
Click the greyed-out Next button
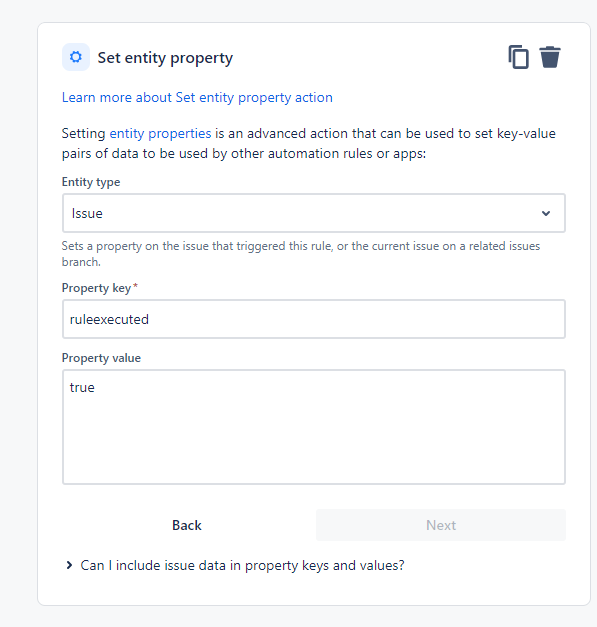pos(441,525)
